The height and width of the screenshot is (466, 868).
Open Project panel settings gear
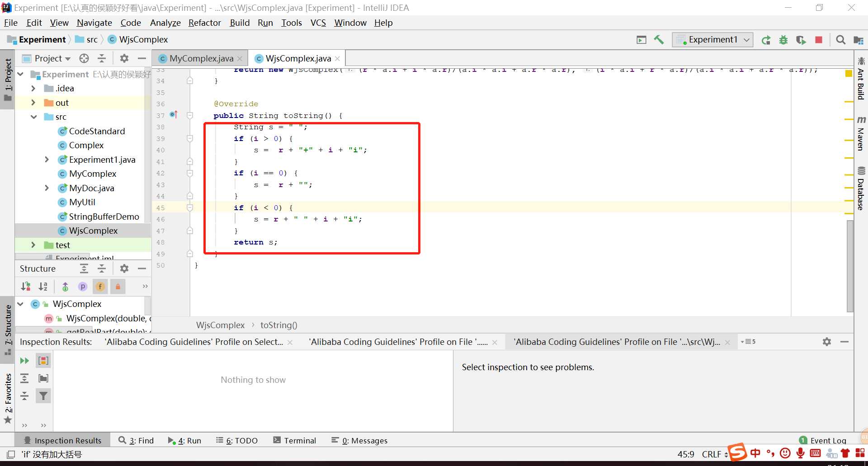[124, 58]
